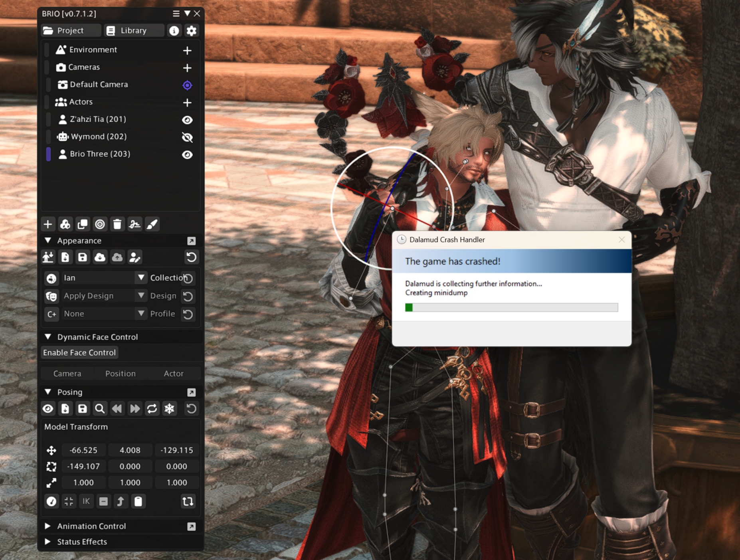This screenshot has width=740, height=560.
Task: Switch to the Library tab
Action: [133, 31]
